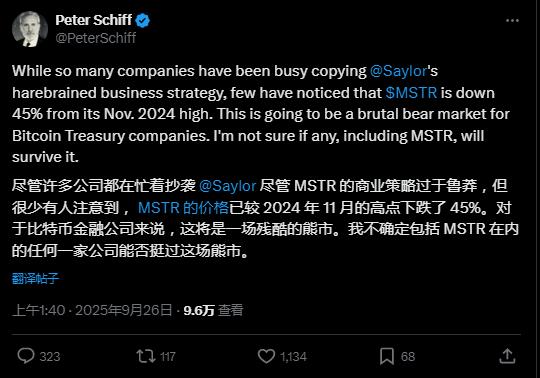Click the $MSTR cashtag link
Viewport: 540px width, 378px height.
[411, 93]
